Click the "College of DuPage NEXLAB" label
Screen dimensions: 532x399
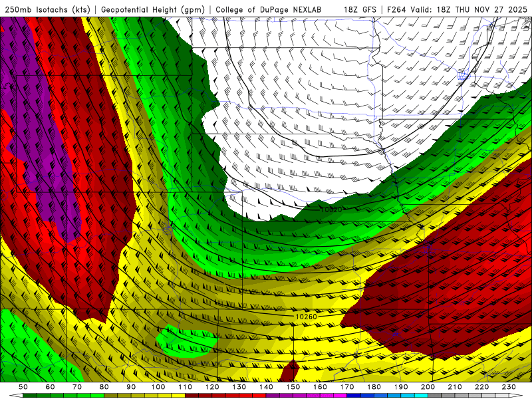tap(269, 10)
